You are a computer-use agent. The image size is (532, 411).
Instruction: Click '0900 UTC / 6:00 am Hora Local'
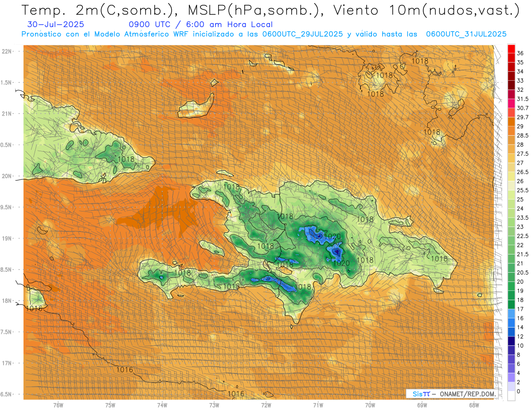200,24
